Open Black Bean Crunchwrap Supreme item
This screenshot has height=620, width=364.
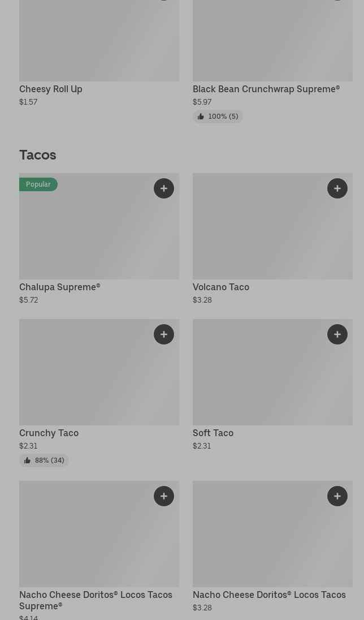(x=266, y=89)
